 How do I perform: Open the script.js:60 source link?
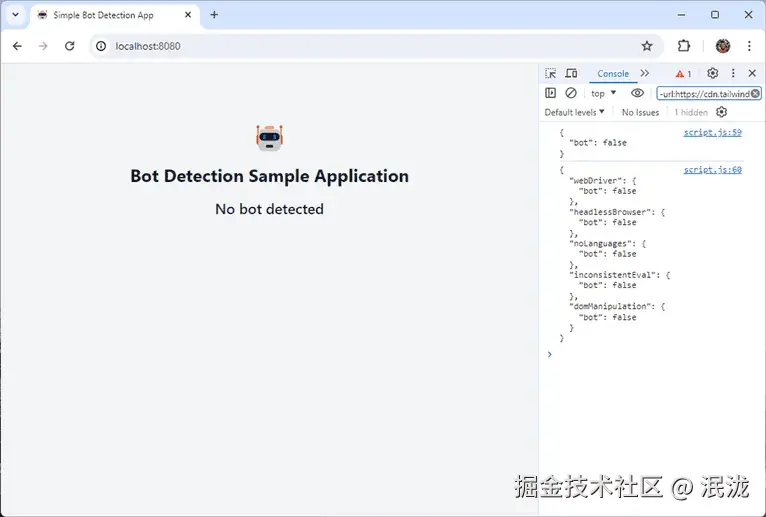[x=712, y=170]
